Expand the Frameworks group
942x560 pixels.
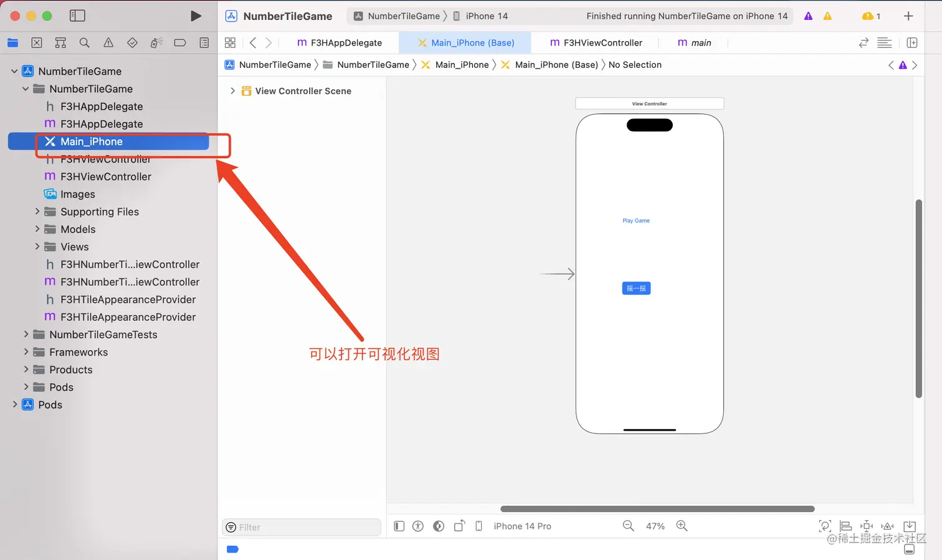[26, 351]
